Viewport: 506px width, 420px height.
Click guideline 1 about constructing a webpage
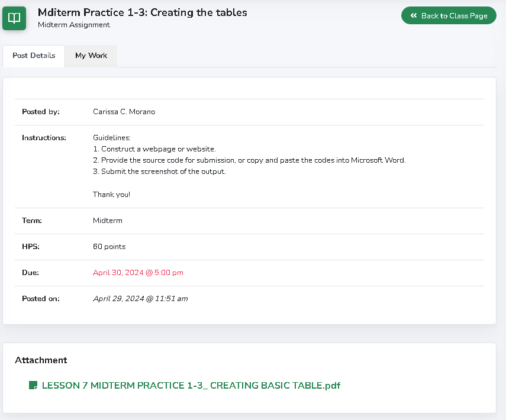[154, 149]
